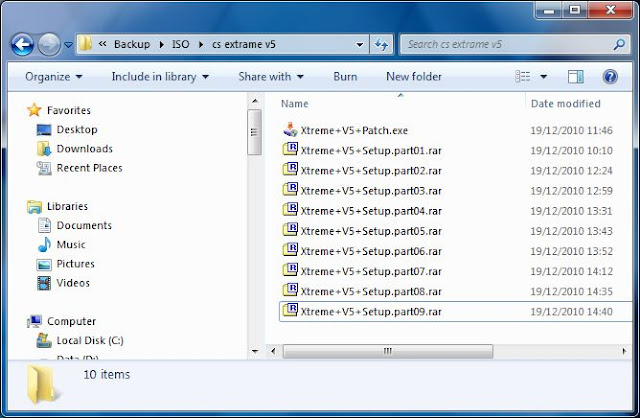Viewport: 640px width, 418px height.
Task: Open address bar previous locations dropdown
Action: [360, 44]
